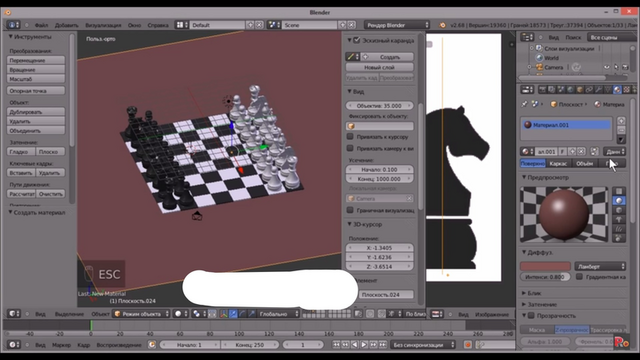This screenshot has height=360, width=640.
Task: Open the Добавить menu
Action: pyautogui.click(x=67, y=25)
